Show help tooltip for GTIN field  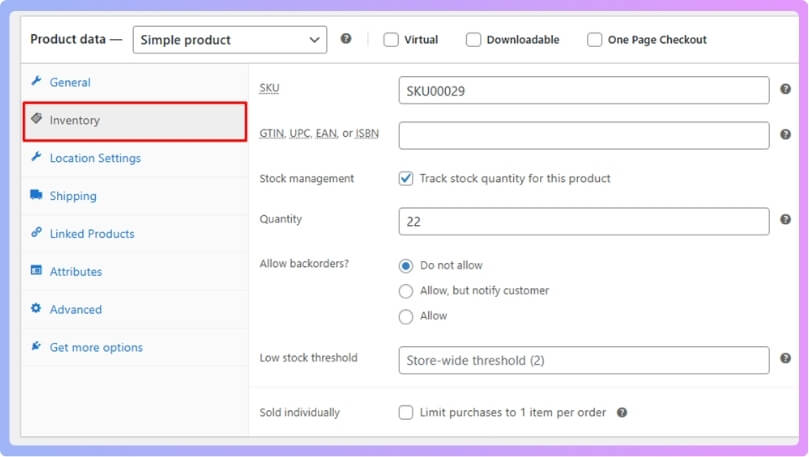pos(785,135)
